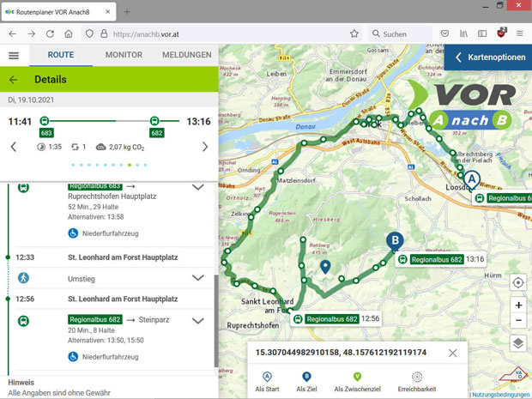Expand Regionalbus 683 leg details

tap(198, 187)
